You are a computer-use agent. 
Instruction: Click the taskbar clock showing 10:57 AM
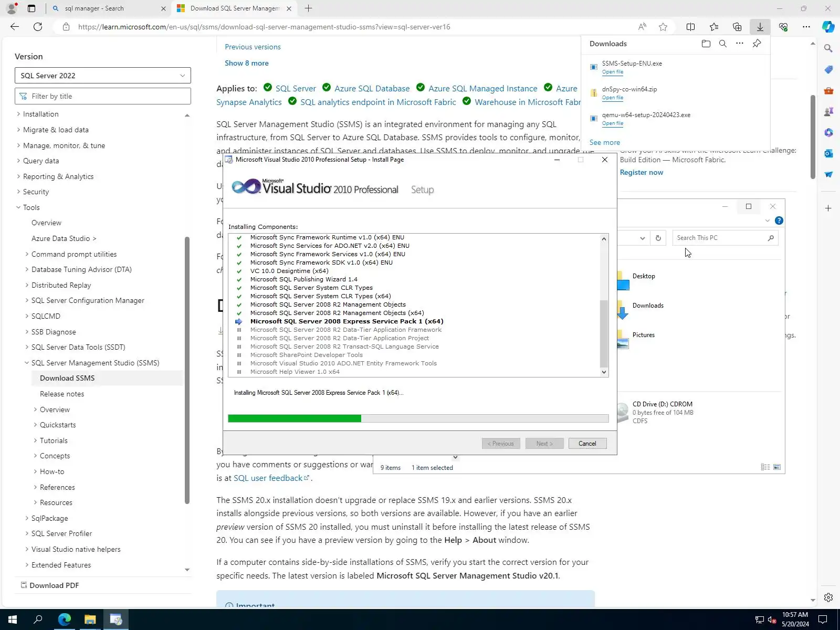coord(795,619)
